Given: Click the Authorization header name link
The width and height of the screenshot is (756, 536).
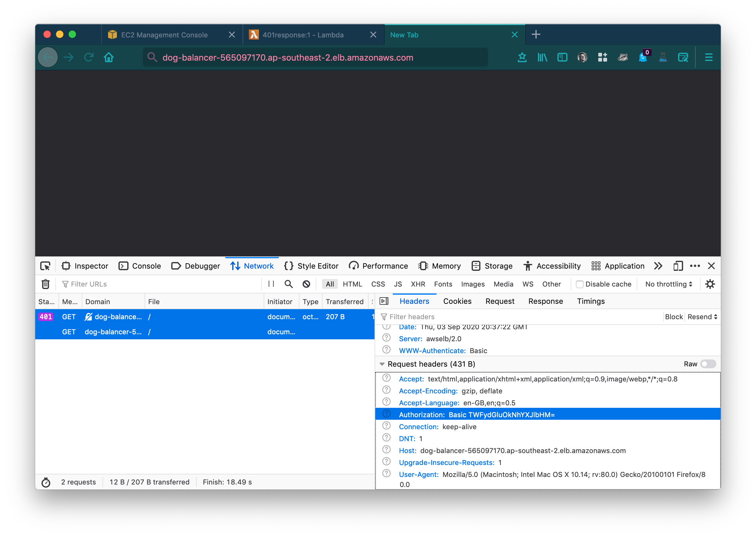Looking at the screenshot, I should click(421, 415).
